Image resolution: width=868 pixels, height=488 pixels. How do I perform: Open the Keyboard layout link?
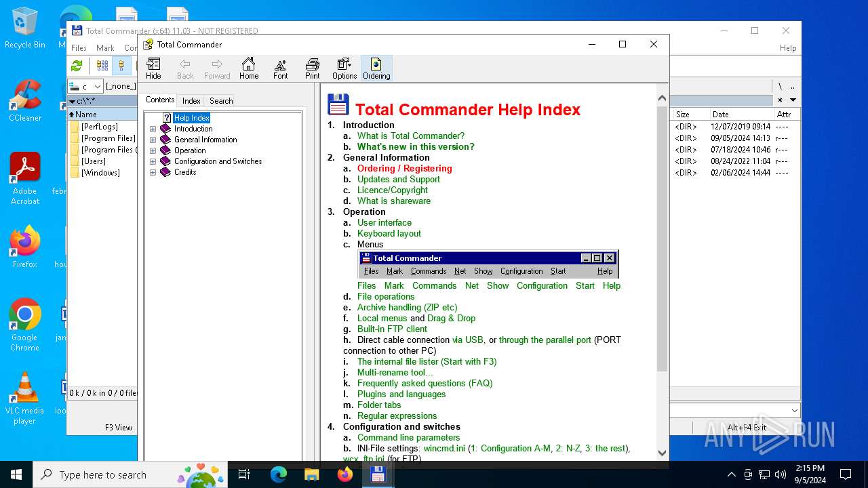click(x=389, y=233)
